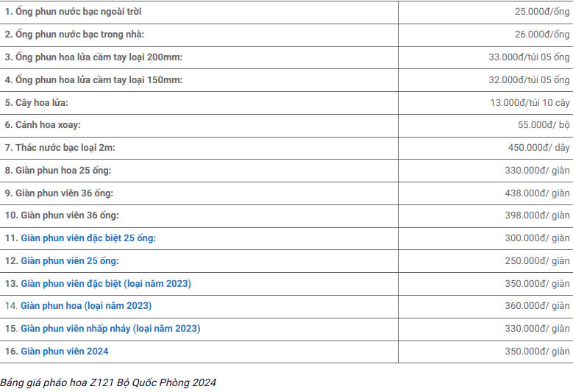Open the Giàn phun viên 2024 link

(x=64, y=351)
